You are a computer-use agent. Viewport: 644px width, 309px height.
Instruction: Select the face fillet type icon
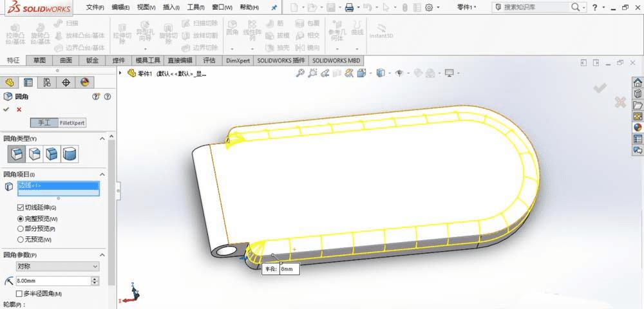[51, 154]
